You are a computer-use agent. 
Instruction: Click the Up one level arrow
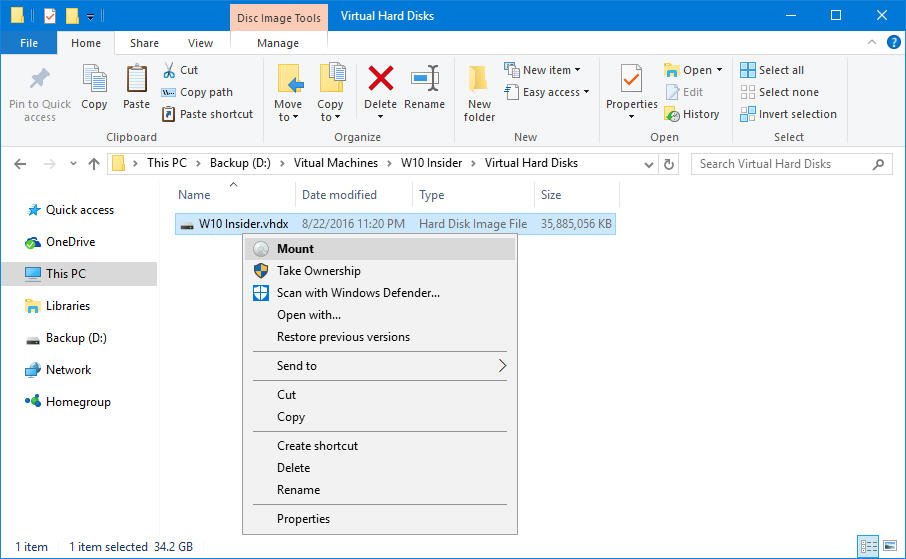tap(94, 164)
